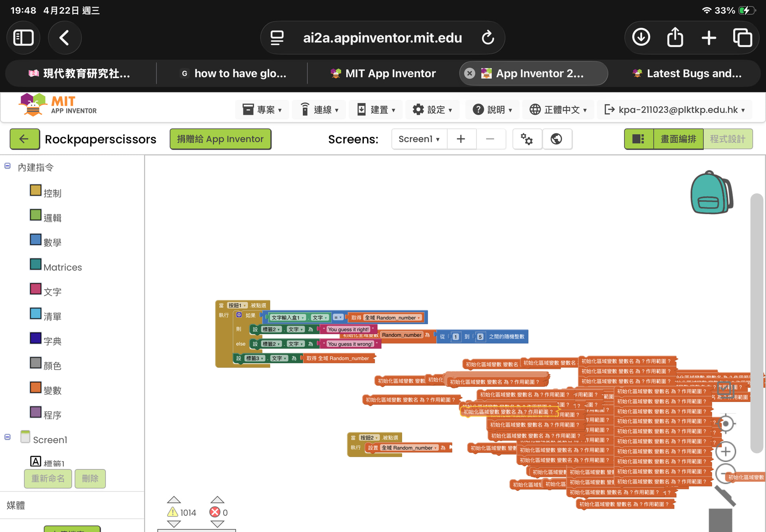The height and width of the screenshot is (532, 766).
Task: Switch to MIT App Inventor browser tab
Action: pos(383,73)
